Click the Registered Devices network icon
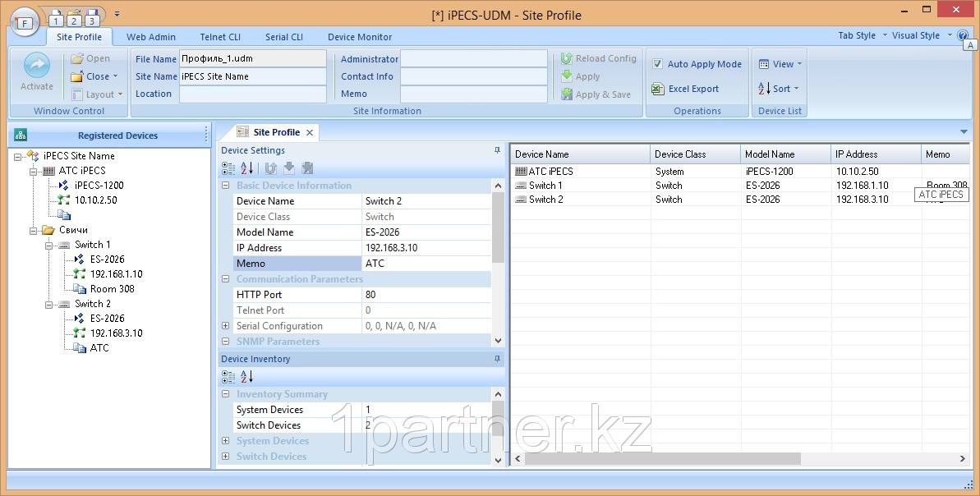The image size is (980, 496). (21, 135)
